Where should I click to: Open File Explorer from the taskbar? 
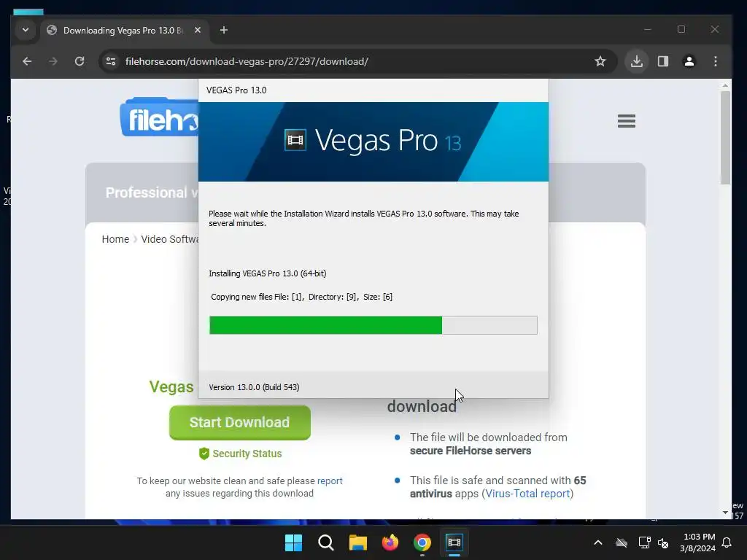point(357,542)
